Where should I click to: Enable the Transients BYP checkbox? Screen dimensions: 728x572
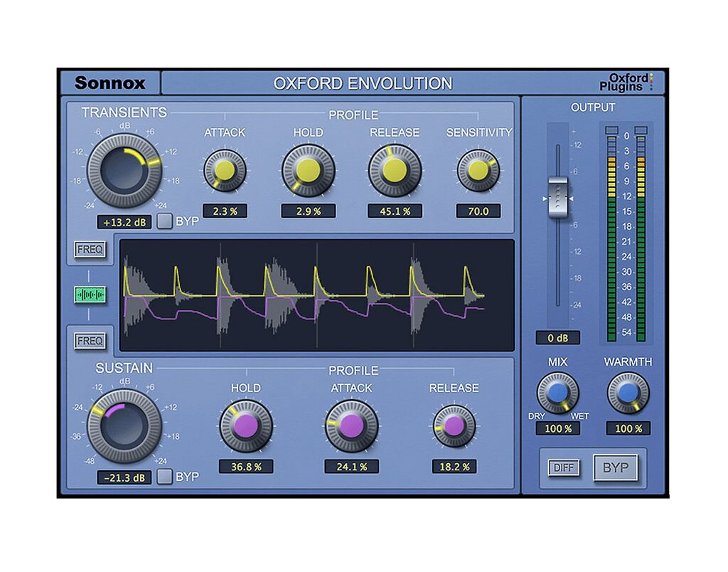(x=164, y=221)
